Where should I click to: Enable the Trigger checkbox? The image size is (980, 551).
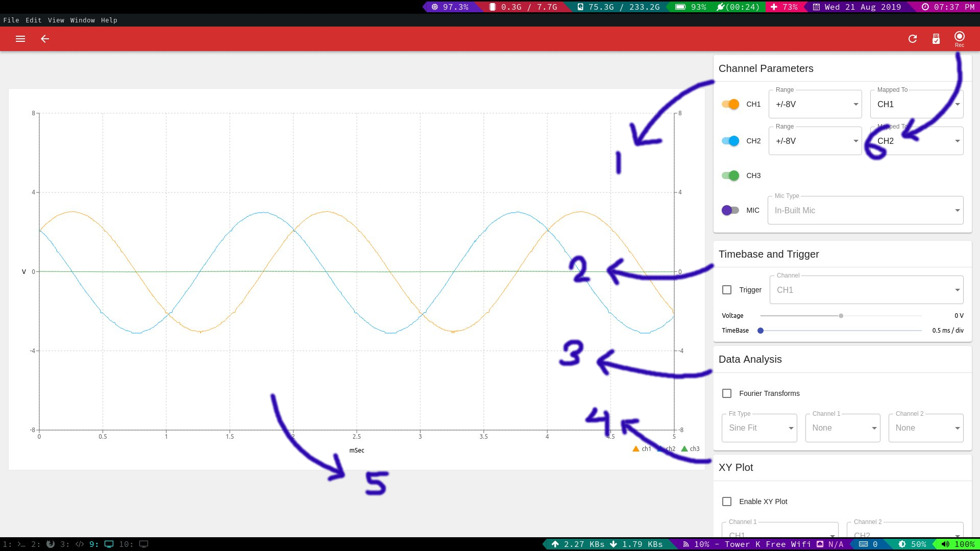click(x=727, y=290)
